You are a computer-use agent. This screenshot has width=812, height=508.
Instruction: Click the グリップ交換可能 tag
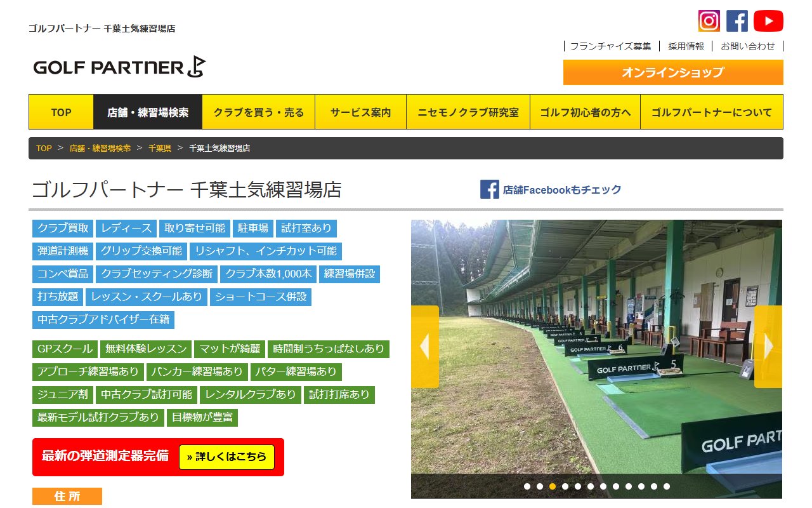pos(141,251)
